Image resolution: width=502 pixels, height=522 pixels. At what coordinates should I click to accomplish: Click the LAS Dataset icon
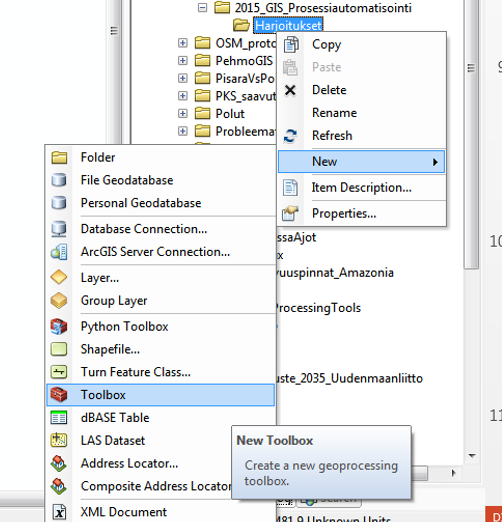pos(59,440)
